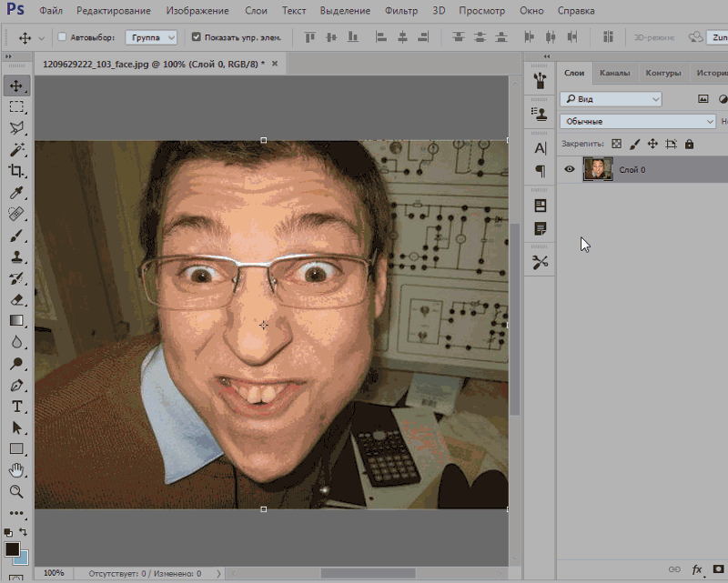728x583 pixels.
Task: Enable the Автовыбор checkbox
Action: pyautogui.click(x=62, y=38)
